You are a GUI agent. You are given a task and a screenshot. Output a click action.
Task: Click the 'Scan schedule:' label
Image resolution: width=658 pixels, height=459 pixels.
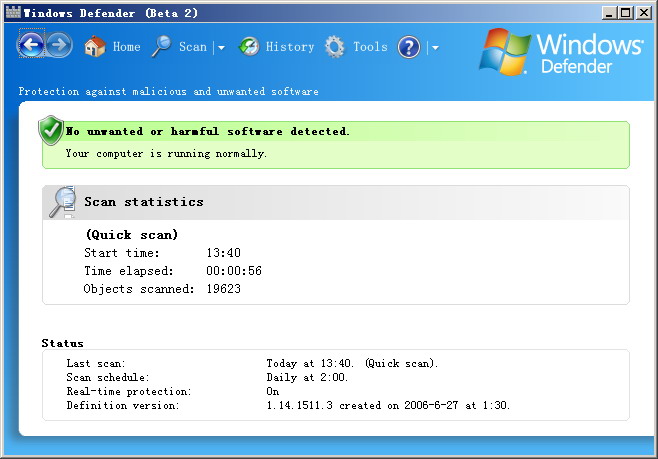tap(108, 377)
